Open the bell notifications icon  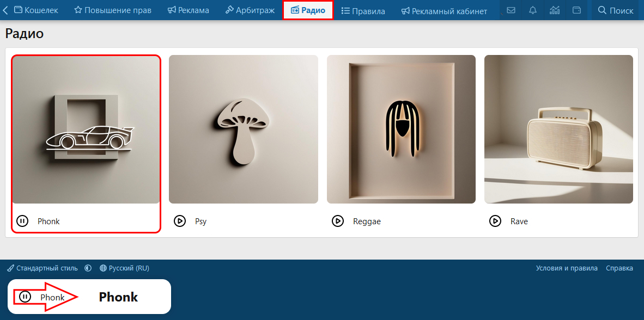tap(533, 10)
